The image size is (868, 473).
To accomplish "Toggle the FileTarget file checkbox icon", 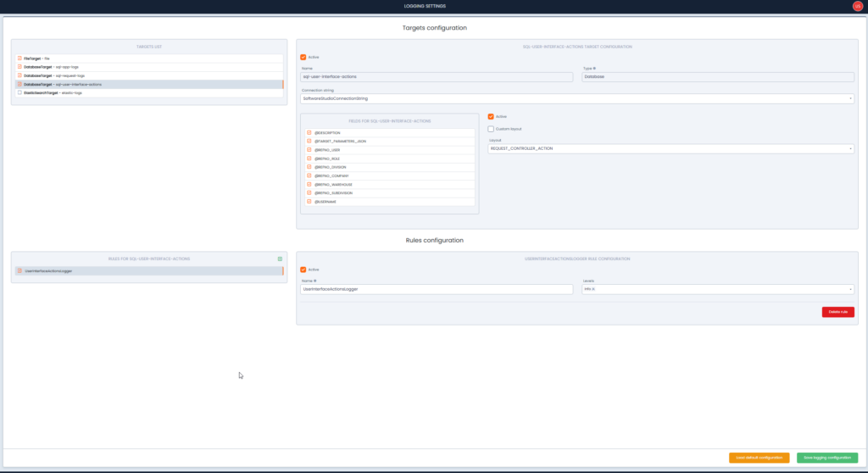I will click(19, 58).
